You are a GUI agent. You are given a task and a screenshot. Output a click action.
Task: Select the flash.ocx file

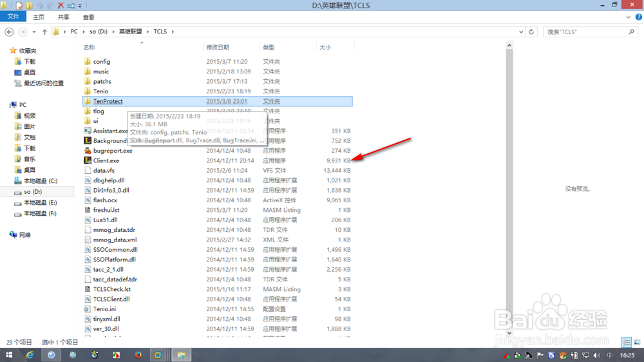(105, 200)
